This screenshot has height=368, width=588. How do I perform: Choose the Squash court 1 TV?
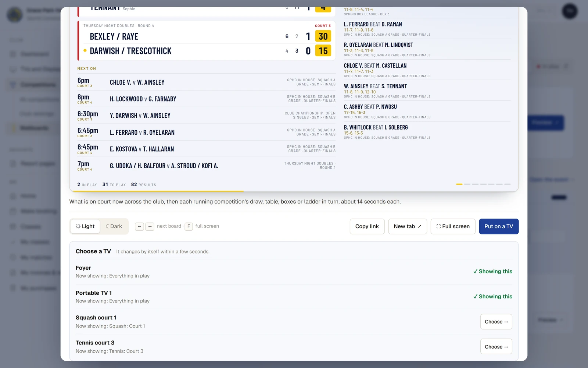[x=496, y=322]
